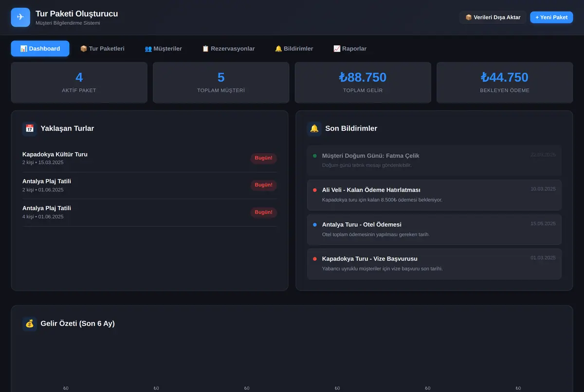Open Müşteri Doğum Günü: Fatma Çelik notification
This screenshot has width=584, height=392.
tap(434, 160)
